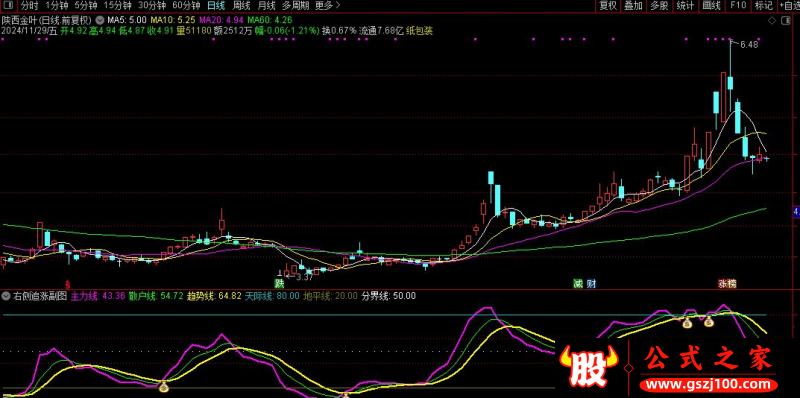Click the 财 marker icon

pyautogui.click(x=591, y=283)
